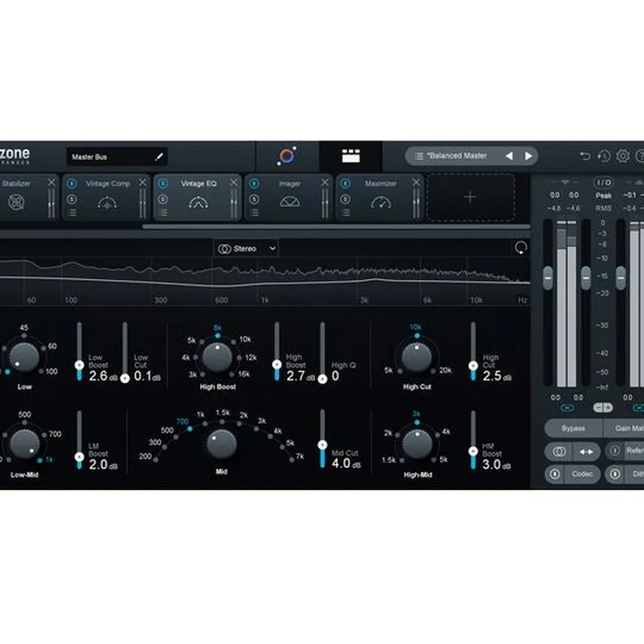The height and width of the screenshot is (644, 644).
Task: Click the Bypass button
Action: point(573,428)
